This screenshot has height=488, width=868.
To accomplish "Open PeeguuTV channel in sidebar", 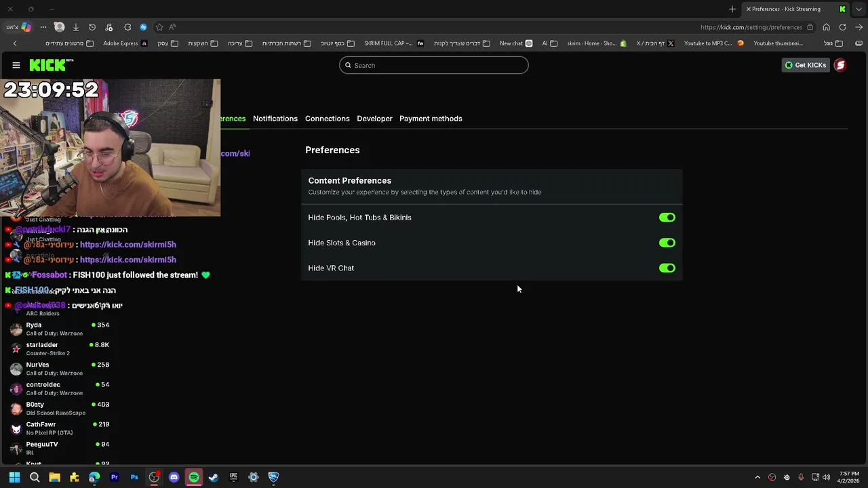I will [61, 448].
